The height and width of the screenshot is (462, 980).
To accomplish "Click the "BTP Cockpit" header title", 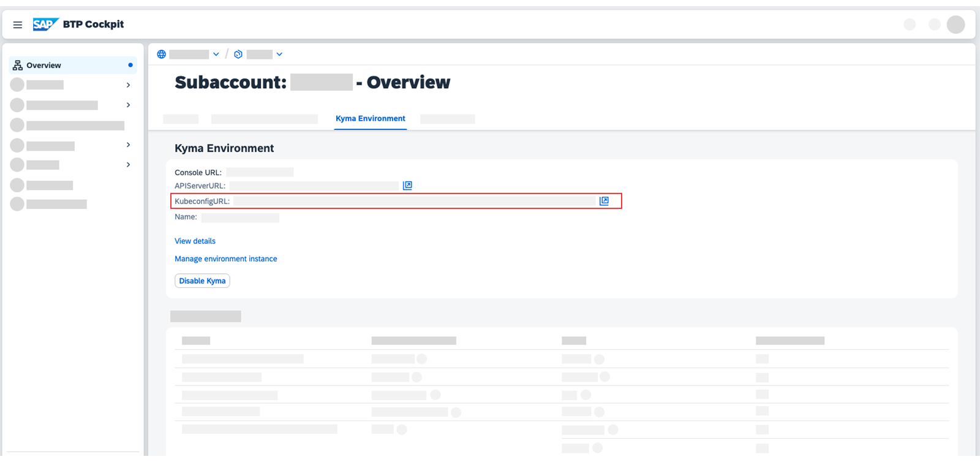I will [x=93, y=25].
